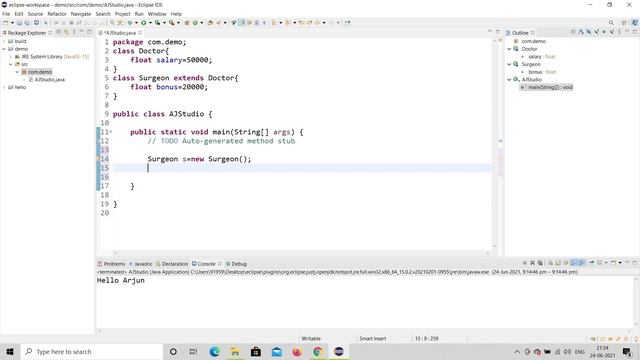Click the Remove All Terminated Launches icon
640x360 pixels.
tap(540, 263)
